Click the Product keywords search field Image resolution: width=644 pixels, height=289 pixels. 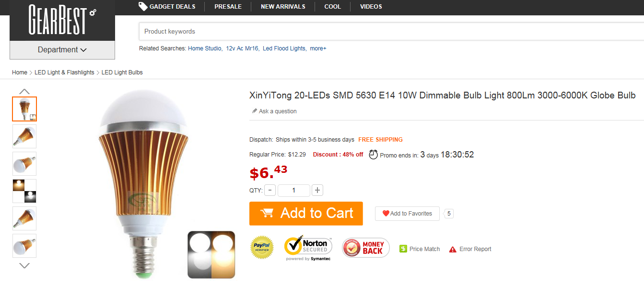point(384,32)
